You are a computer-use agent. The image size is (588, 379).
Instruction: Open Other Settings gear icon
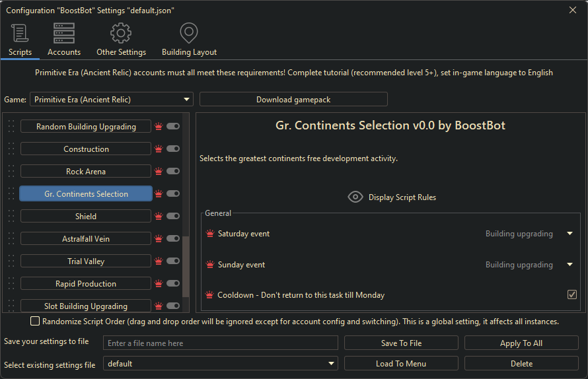click(121, 33)
